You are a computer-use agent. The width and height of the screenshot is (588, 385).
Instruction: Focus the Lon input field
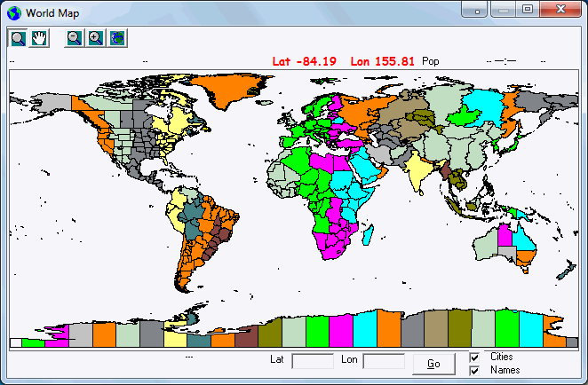(384, 361)
